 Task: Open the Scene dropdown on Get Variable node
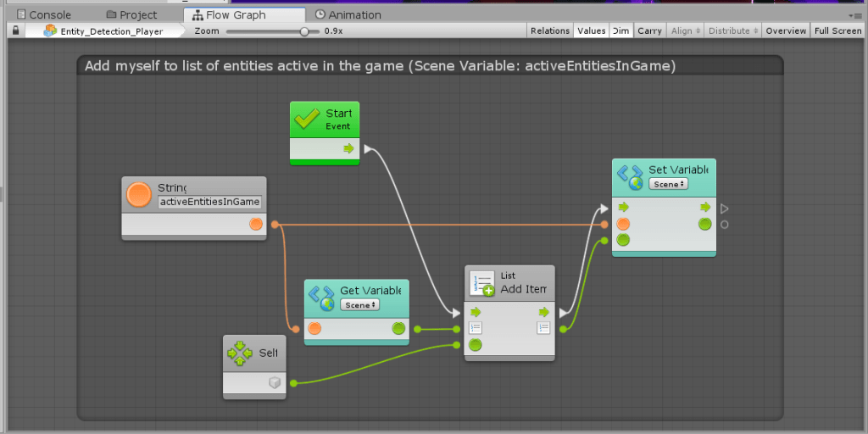[x=359, y=305]
